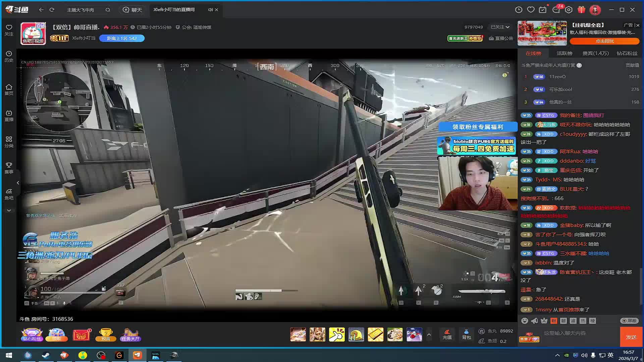The height and width of the screenshot is (362, 644).
Task: Click the red gift box icon
Action: pyautogui.click(x=581, y=10)
